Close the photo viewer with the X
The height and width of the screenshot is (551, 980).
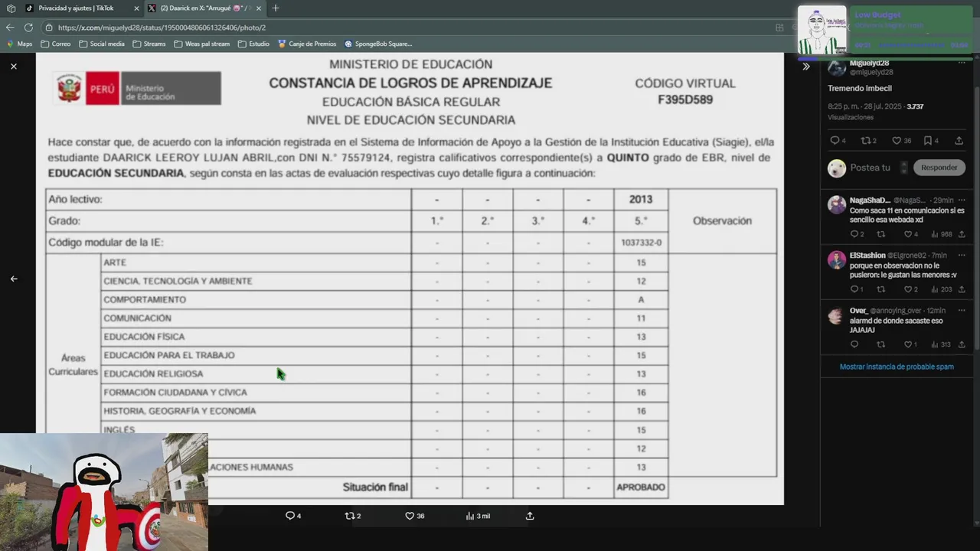(14, 67)
